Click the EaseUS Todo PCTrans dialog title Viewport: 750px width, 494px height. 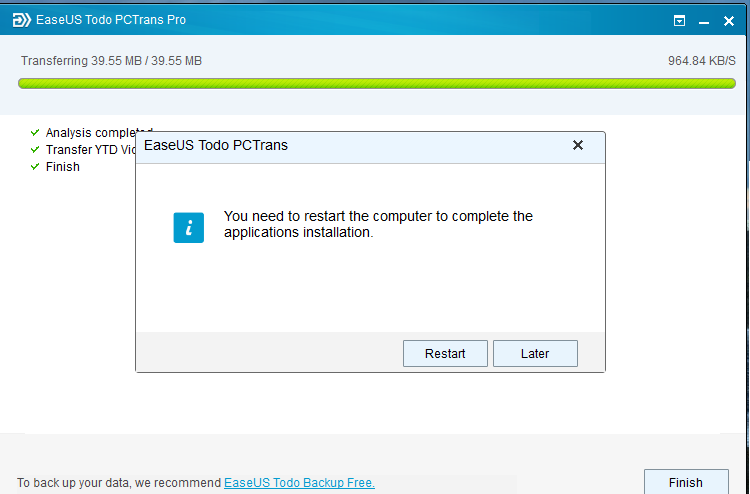216,145
